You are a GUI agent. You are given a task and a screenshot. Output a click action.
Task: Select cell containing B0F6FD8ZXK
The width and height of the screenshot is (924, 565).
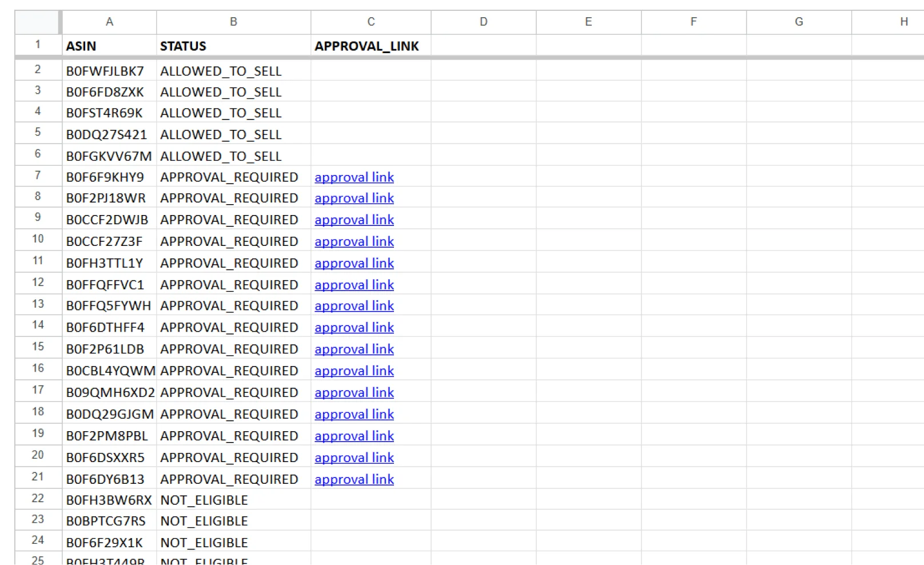109,92
